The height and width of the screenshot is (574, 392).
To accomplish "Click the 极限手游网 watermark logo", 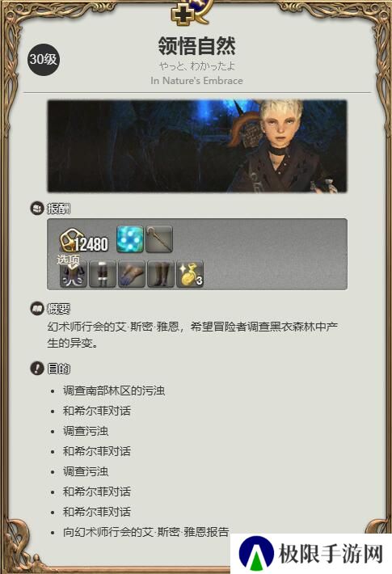I will (x=311, y=554).
